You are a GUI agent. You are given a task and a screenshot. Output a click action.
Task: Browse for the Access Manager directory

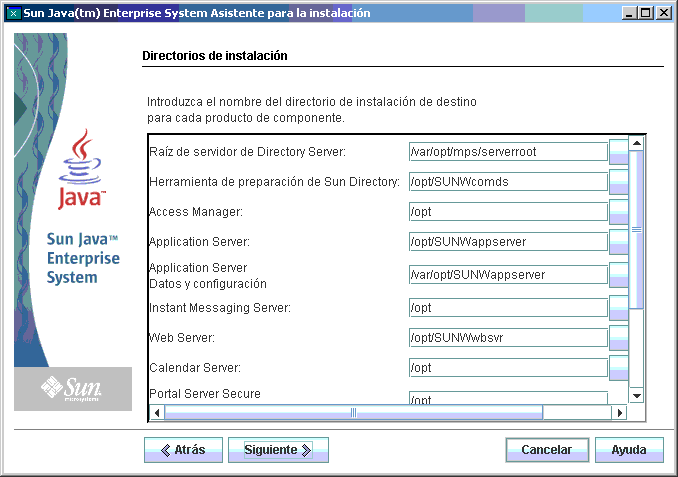point(619,211)
